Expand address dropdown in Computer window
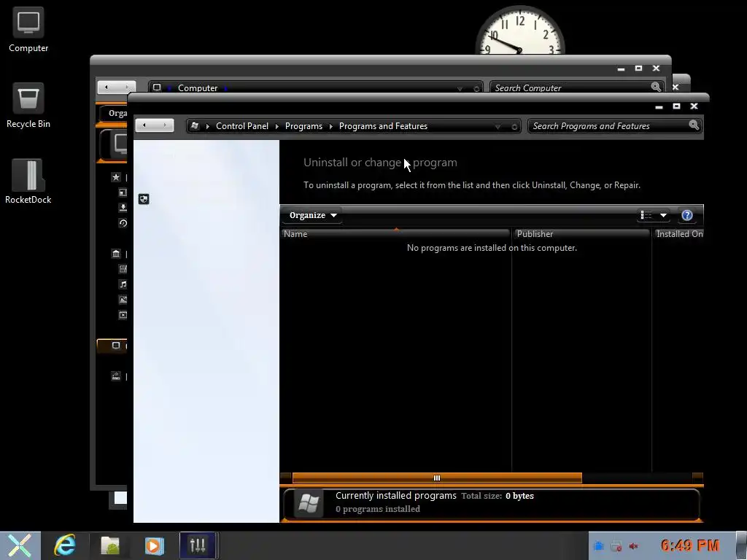747x560 pixels. coord(460,88)
